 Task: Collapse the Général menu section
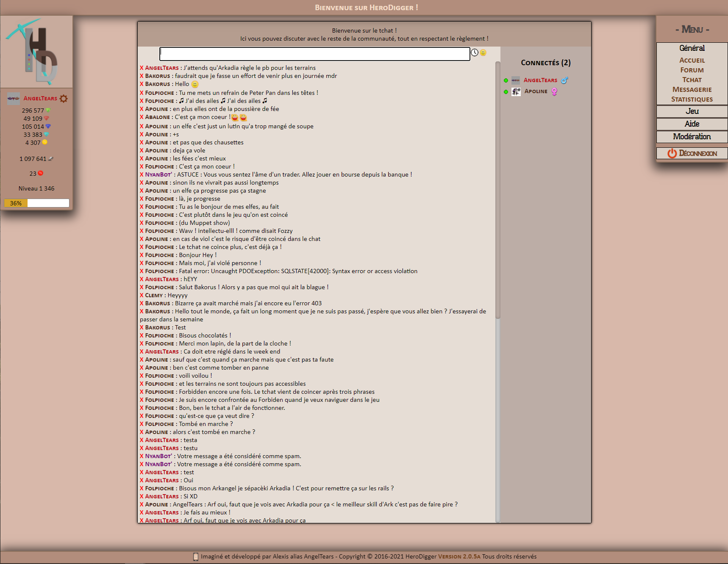pos(692,48)
